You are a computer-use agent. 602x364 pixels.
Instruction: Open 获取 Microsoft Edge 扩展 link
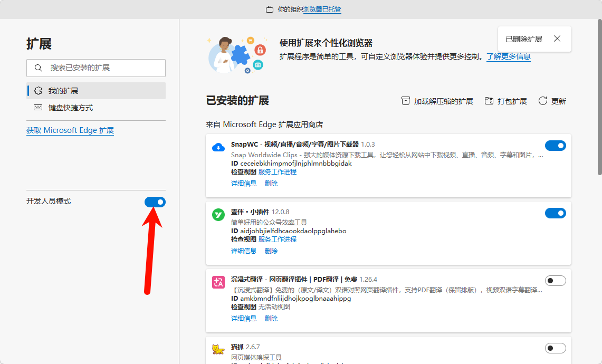(70, 130)
